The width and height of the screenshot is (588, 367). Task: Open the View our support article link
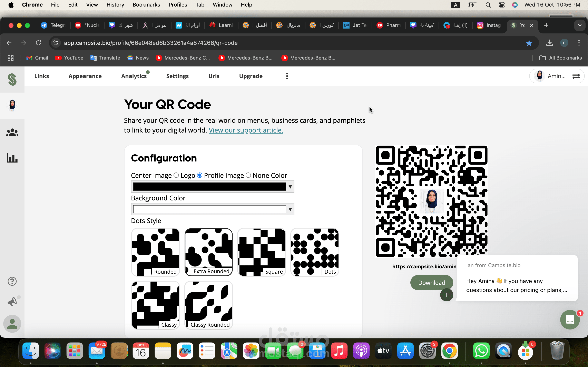pos(246,130)
